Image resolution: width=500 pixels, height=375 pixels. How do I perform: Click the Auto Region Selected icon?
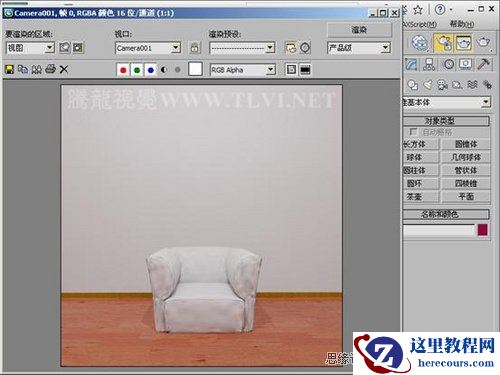tap(78, 48)
